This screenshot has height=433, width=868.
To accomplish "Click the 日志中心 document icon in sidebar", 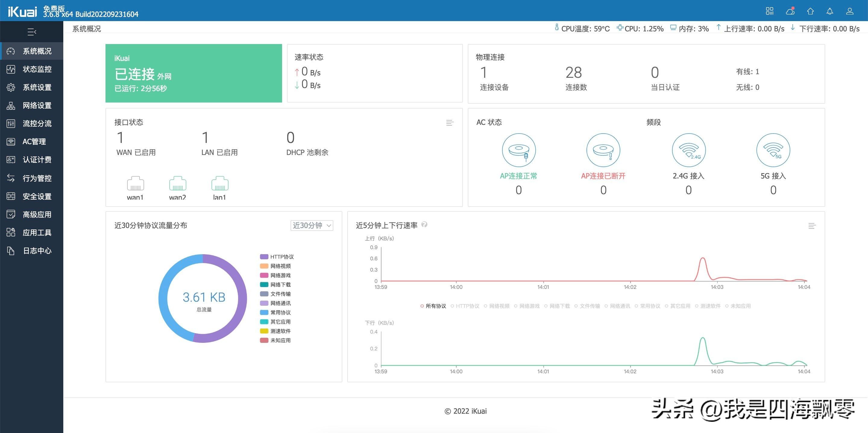I will tap(11, 251).
